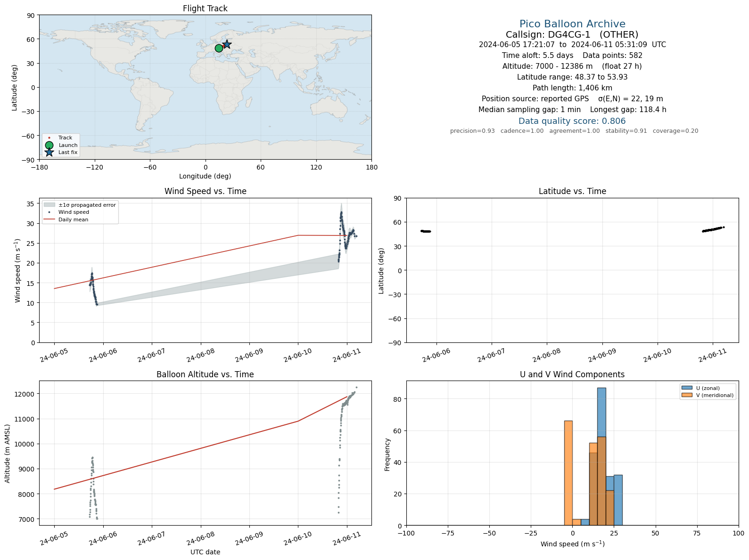Image resolution: width=749 pixels, height=560 pixels.
Task: Click the gray error band in the wind speed plot
Action: click(x=217, y=282)
